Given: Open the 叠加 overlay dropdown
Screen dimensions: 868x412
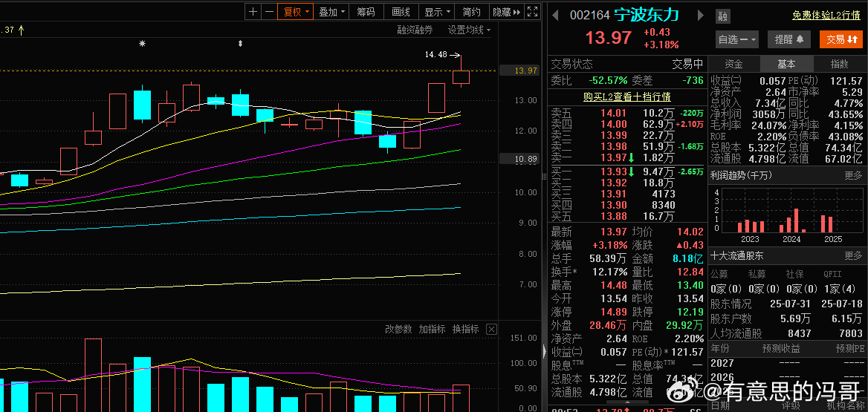Looking at the screenshot, I should click(331, 12).
